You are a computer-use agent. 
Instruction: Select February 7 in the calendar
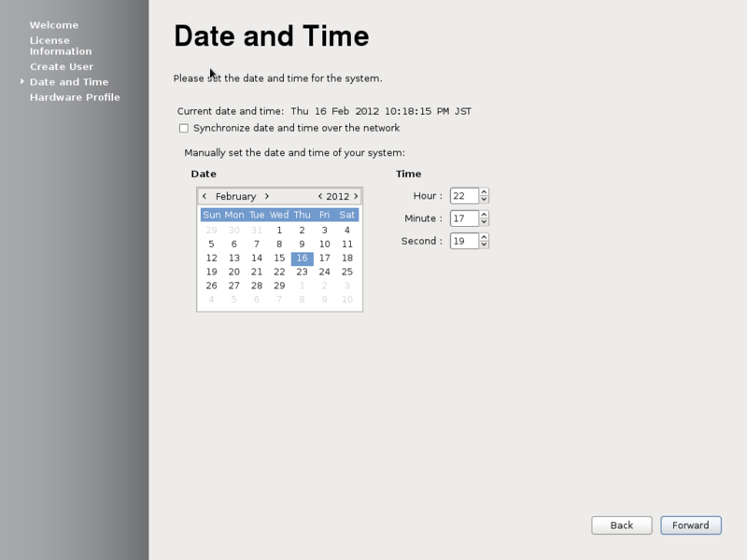(257, 245)
